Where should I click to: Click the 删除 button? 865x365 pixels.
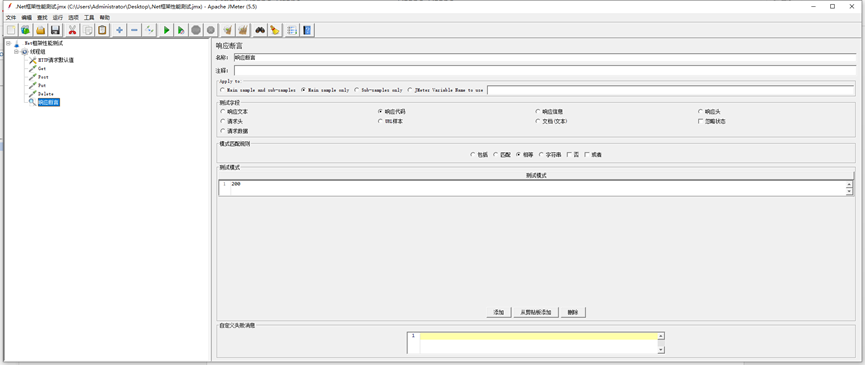pos(573,313)
